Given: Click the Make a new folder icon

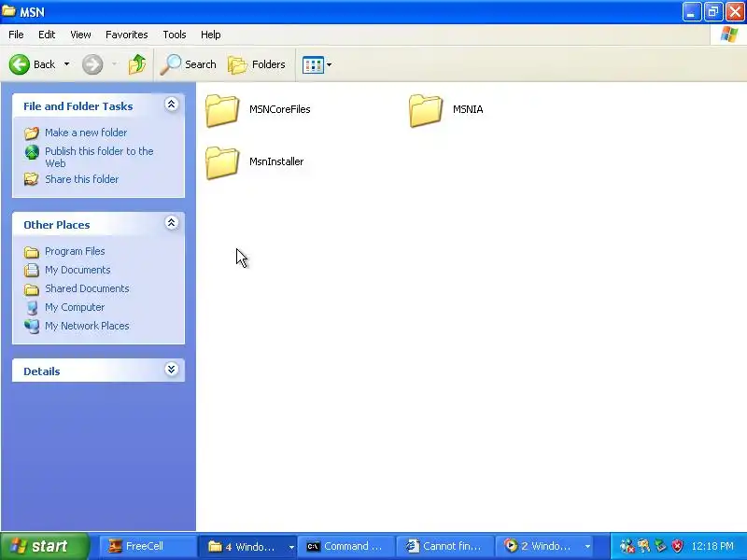Looking at the screenshot, I should (x=32, y=133).
